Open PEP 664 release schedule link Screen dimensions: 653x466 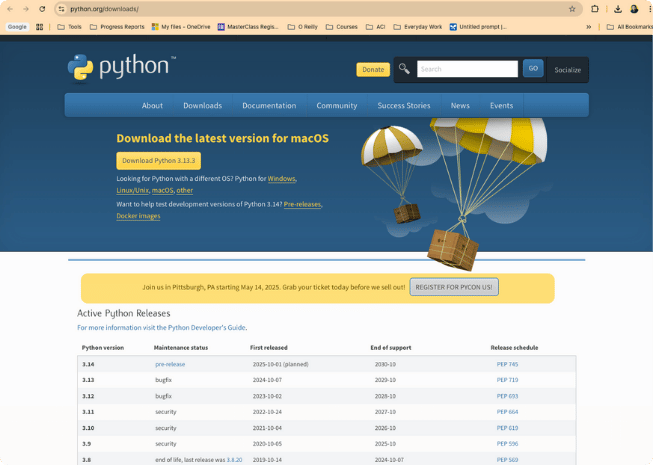507,412
